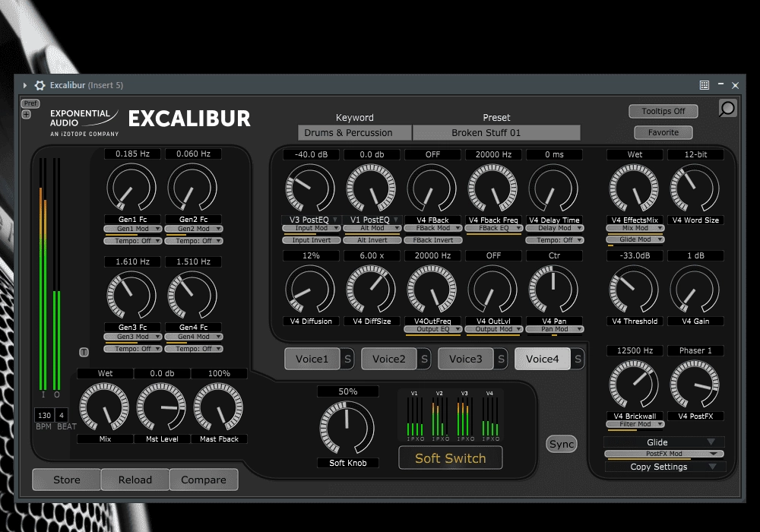Click the BEAT field showing 4

(62, 415)
